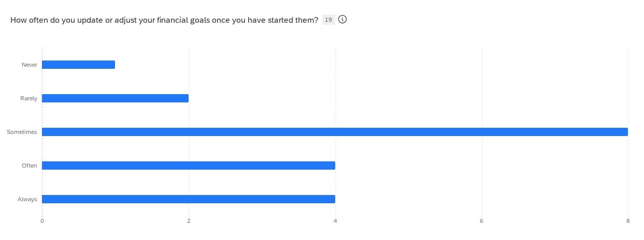Click the longest bar, labeled Sometimes
The width and height of the screenshot is (644, 240).
(335, 132)
